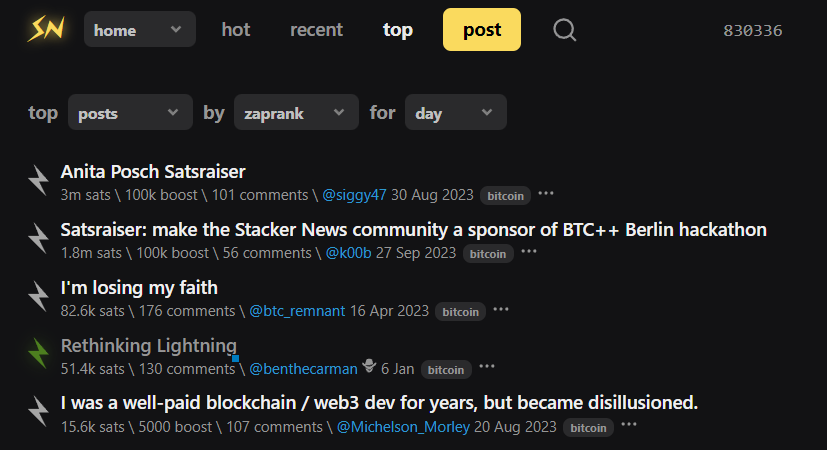Zap the "I'm losing my faith" post
This screenshot has height=450, width=827.
(38, 296)
